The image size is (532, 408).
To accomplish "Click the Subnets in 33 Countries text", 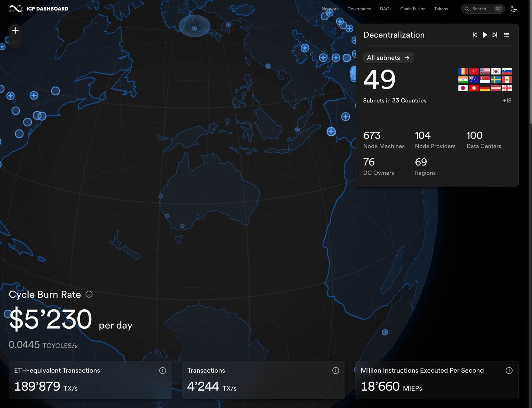I will [x=395, y=101].
